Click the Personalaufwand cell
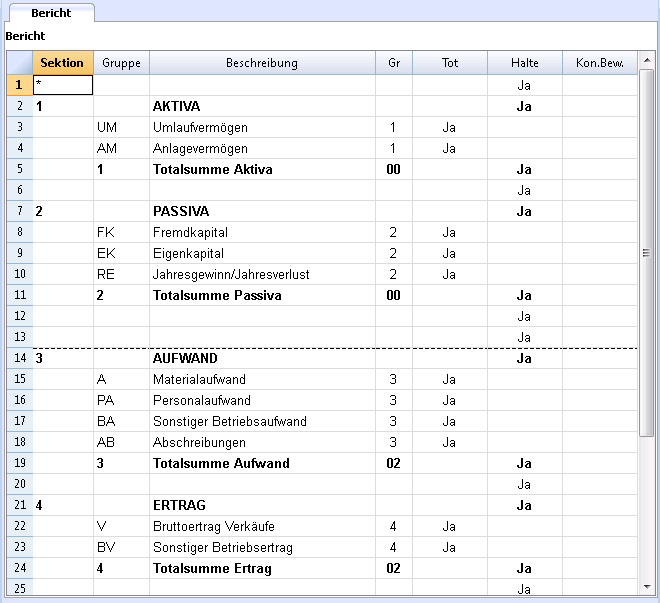This screenshot has height=603, width=660. point(262,400)
